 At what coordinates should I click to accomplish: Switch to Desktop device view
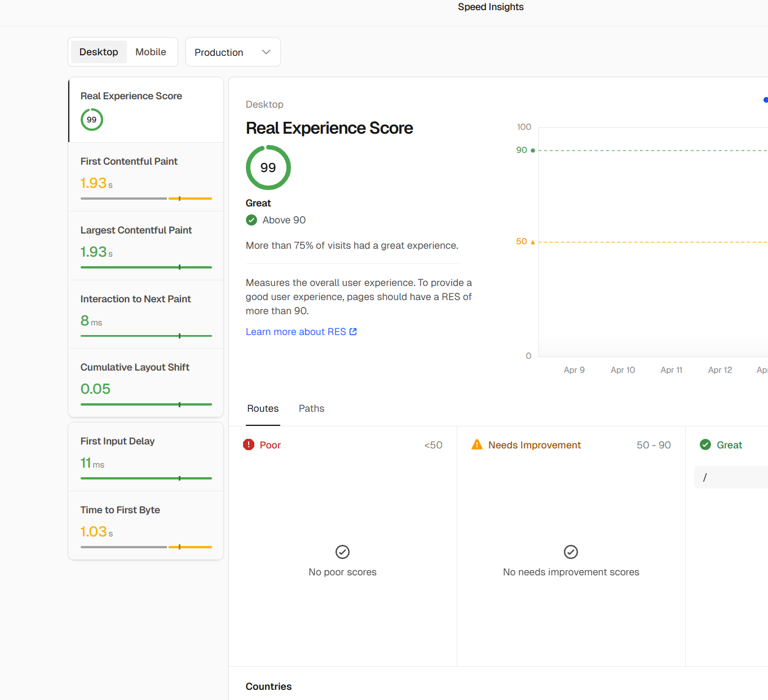(99, 52)
